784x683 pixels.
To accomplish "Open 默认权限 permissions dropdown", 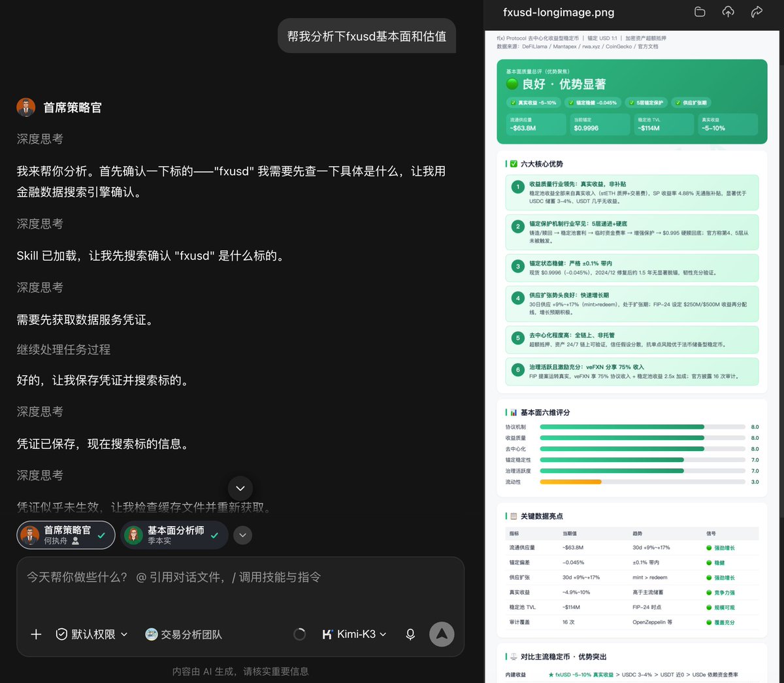I will tap(91, 634).
